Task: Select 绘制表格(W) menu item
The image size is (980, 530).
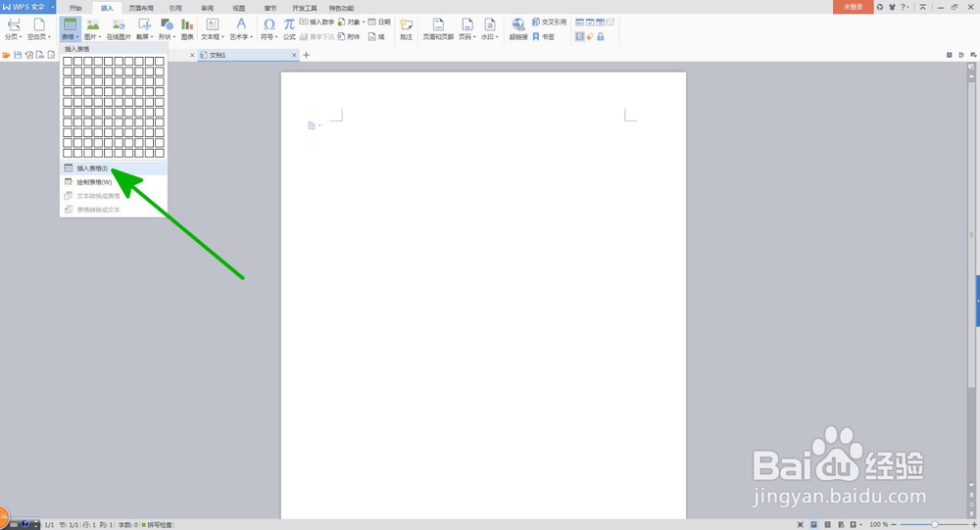Action: point(114,182)
